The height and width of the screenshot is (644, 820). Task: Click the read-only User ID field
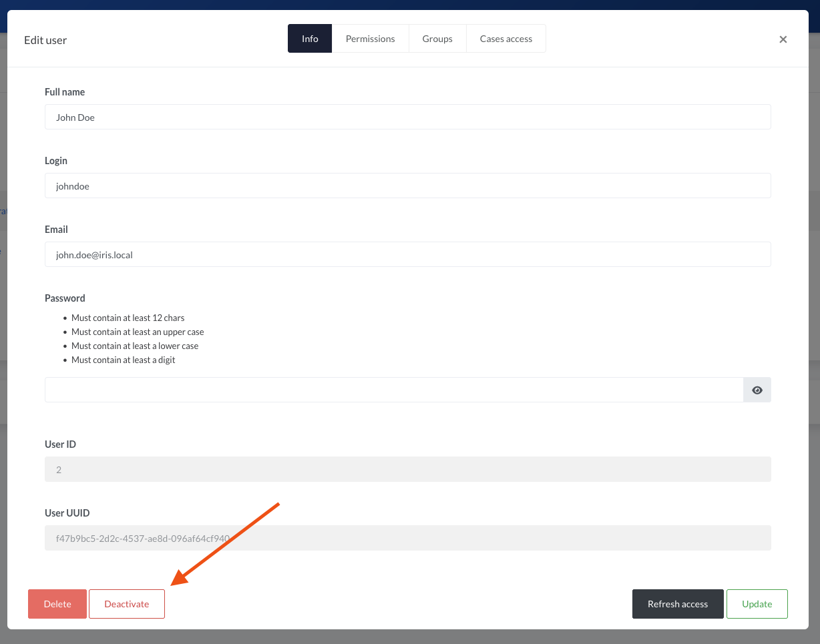click(407, 469)
